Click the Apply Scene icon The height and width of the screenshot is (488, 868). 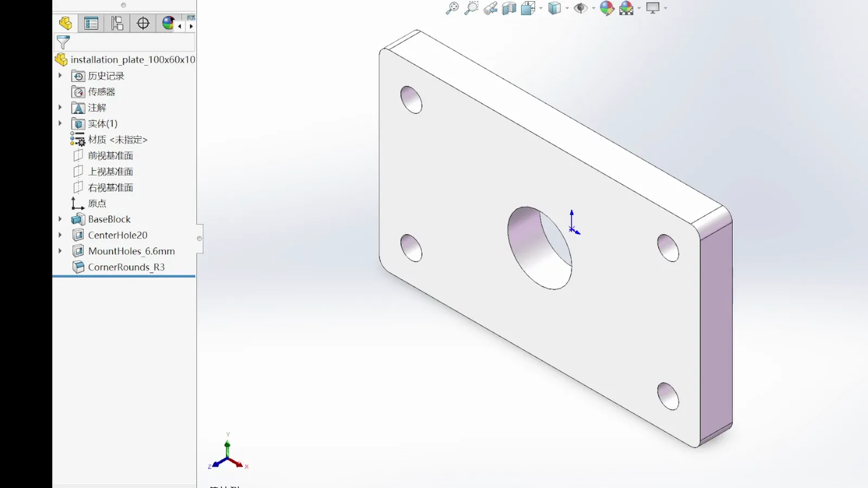click(626, 8)
